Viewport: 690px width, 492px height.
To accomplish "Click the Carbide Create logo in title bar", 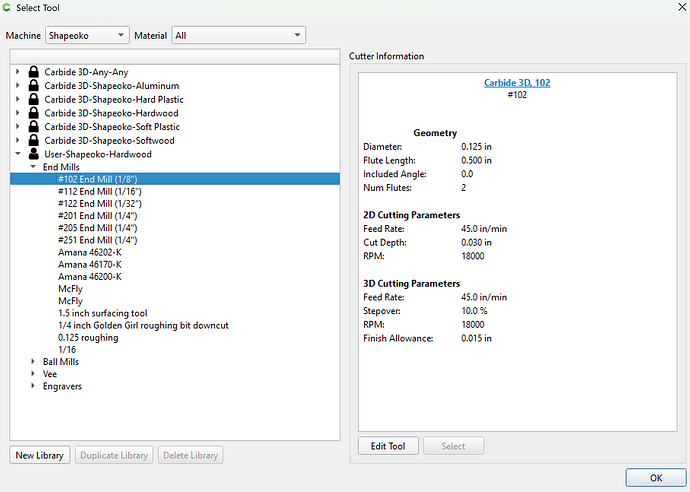I will point(7,7).
